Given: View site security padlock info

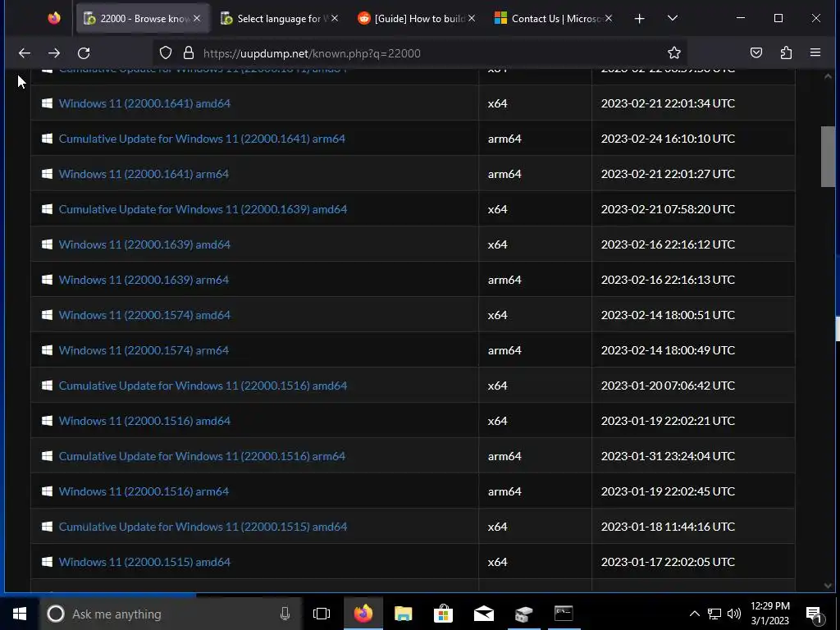Looking at the screenshot, I should (x=189, y=53).
